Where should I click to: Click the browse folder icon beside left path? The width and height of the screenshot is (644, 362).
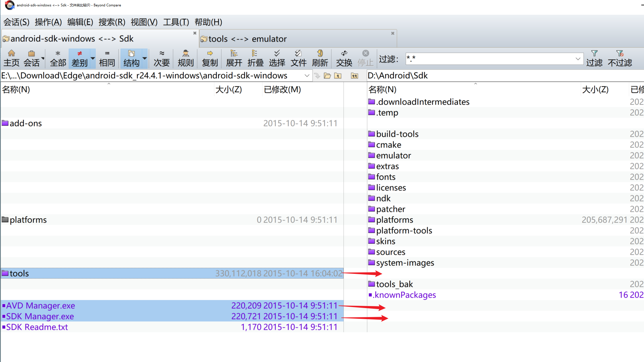[327, 76]
